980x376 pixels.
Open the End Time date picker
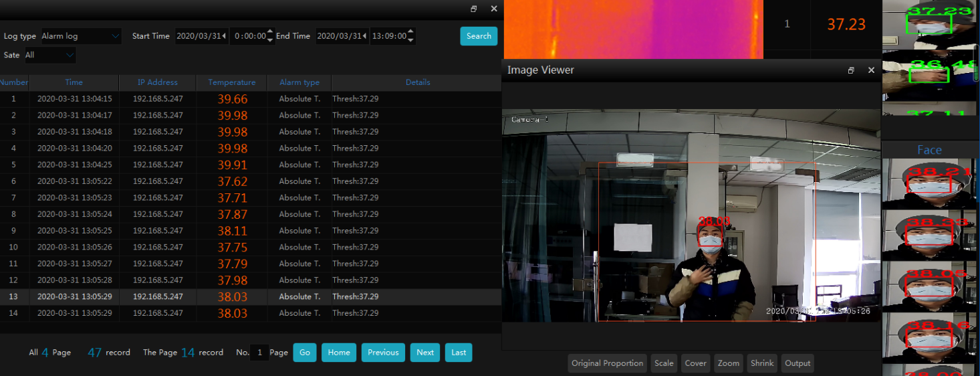pyautogui.click(x=342, y=36)
